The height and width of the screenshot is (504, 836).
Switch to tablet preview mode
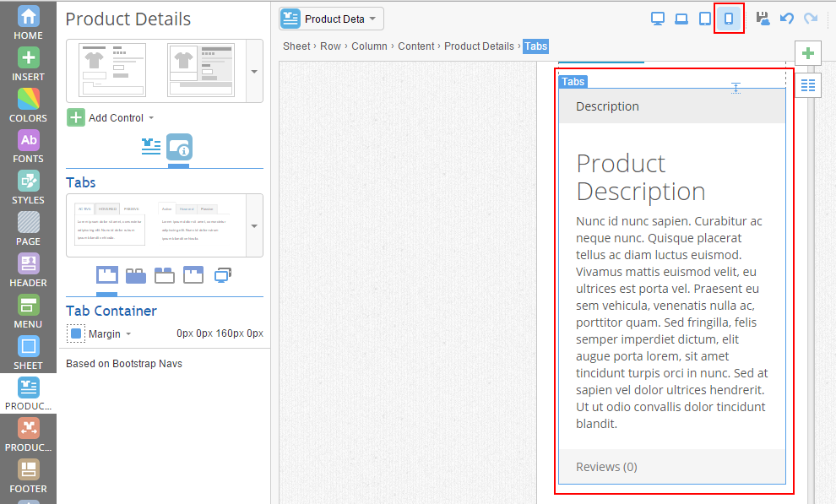pos(705,19)
